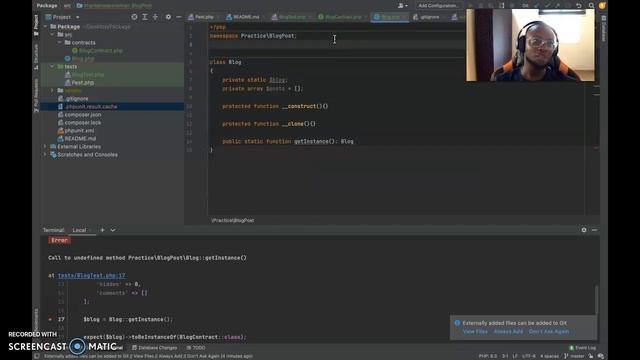640x360 pixels.
Task: Collapse the src folder
Action: [x=52, y=35]
